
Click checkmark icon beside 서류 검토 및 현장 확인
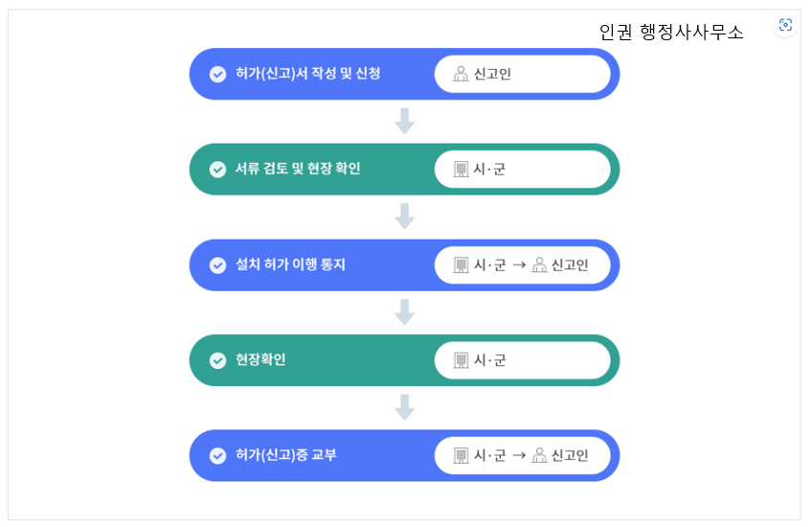tap(217, 170)
